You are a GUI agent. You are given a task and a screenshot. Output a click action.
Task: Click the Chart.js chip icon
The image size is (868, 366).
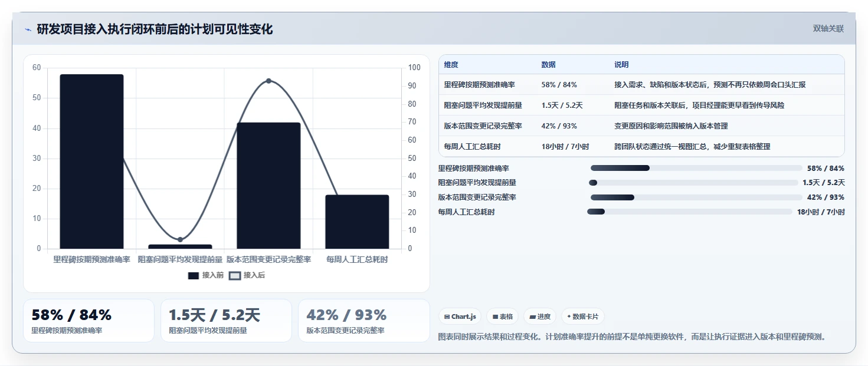point(447,316)
